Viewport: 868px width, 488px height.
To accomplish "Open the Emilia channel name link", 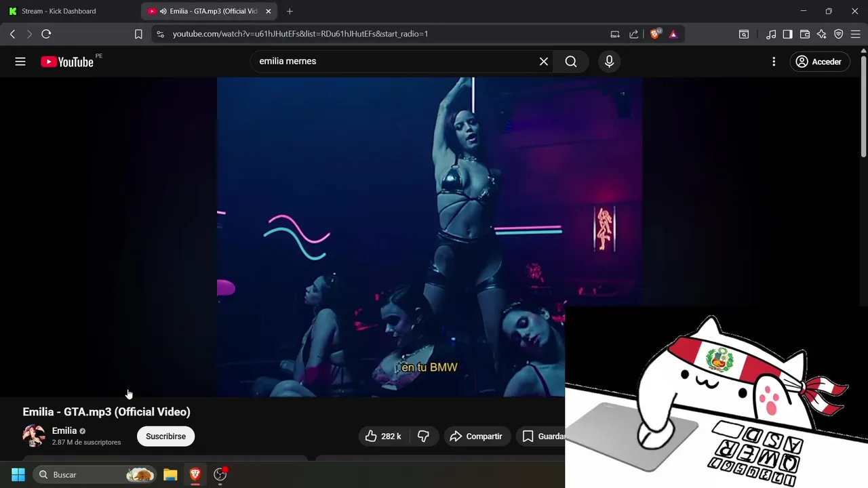I will (64, 431).
